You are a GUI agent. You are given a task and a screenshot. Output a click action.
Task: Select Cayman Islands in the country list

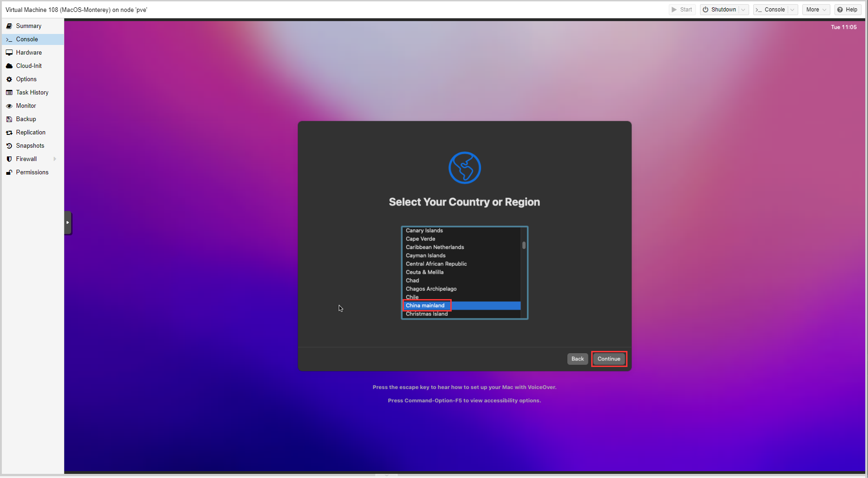[426, 256]
